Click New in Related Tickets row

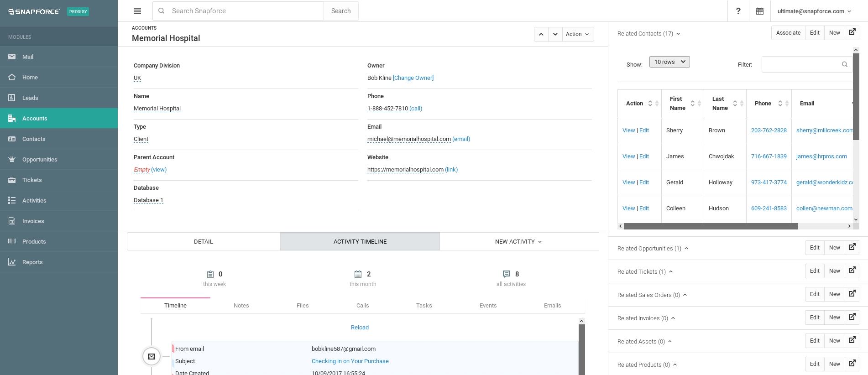(835, 271)
